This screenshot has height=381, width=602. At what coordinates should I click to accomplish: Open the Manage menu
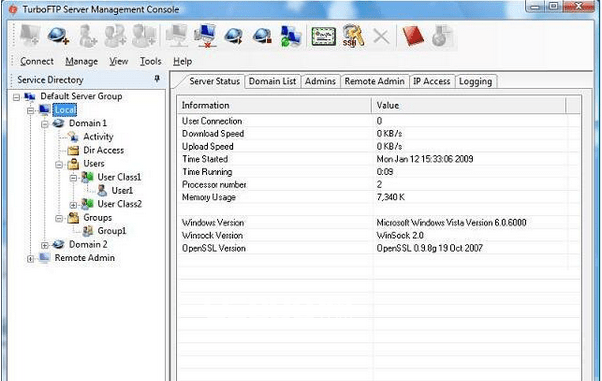tap(81, 61)
